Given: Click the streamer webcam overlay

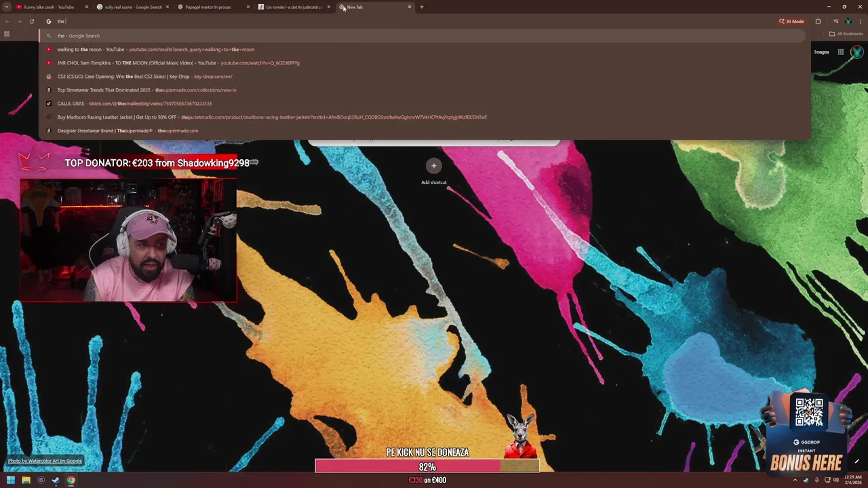Looking at the screenshot, I should (x=128, y=241).
